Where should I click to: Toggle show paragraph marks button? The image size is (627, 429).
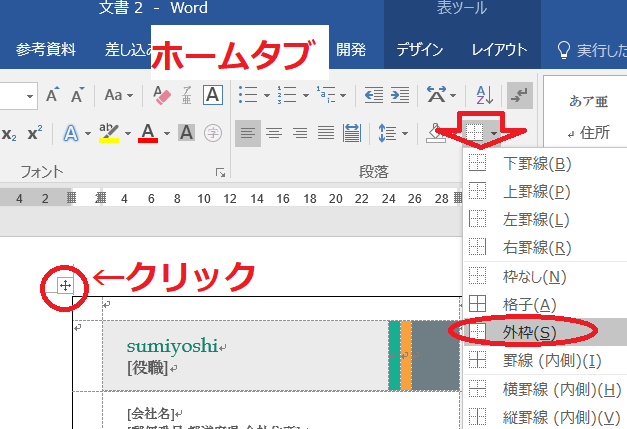[x=519, y=95]
